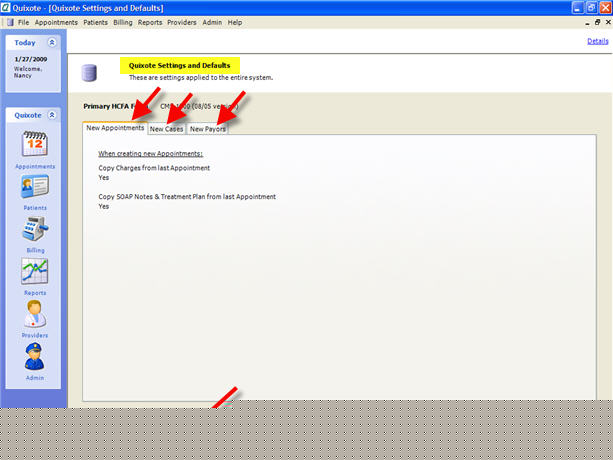Click the database cylinder icon beside settings title

[89, 73]
